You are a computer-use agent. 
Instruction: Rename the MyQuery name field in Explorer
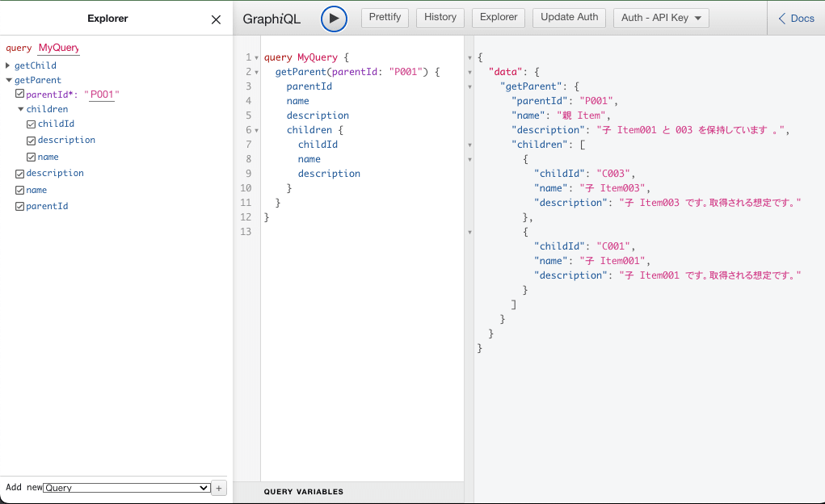coord(58,48)
